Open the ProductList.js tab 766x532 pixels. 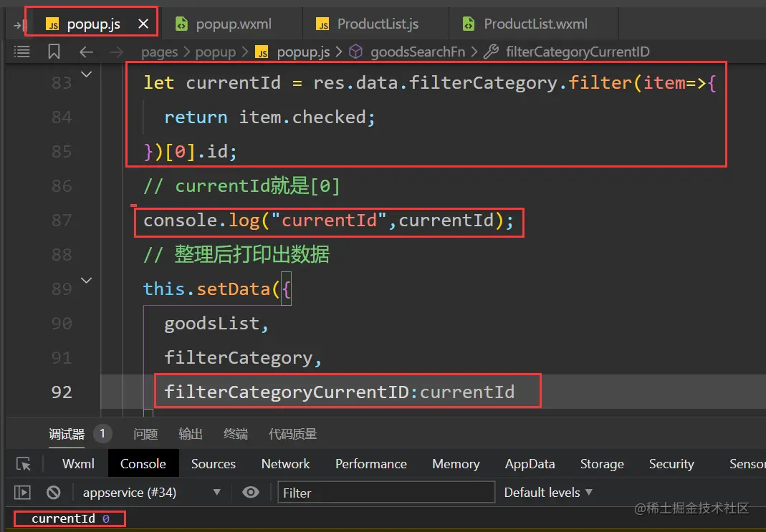click(368, 24)
